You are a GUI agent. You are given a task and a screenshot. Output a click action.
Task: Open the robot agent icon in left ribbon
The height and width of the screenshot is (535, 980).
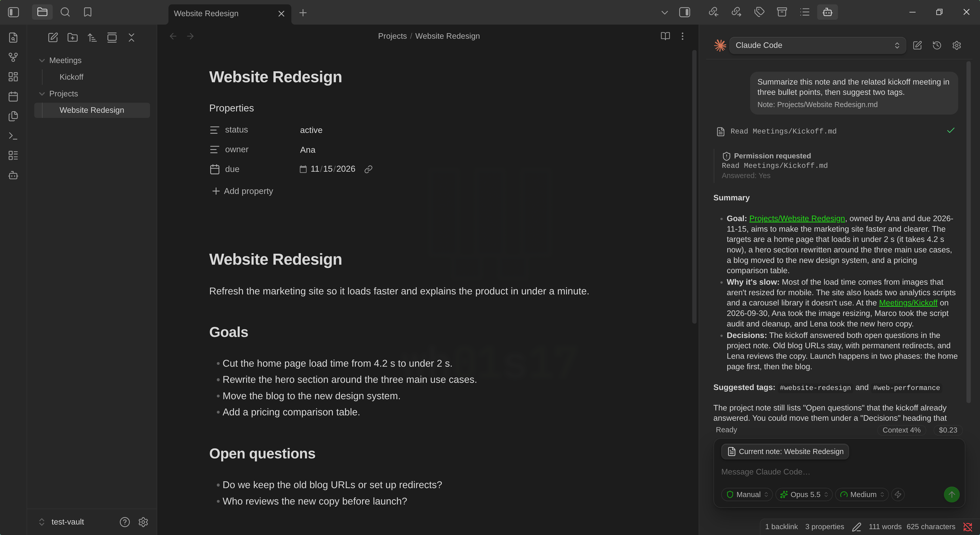[x=13, y=175]
